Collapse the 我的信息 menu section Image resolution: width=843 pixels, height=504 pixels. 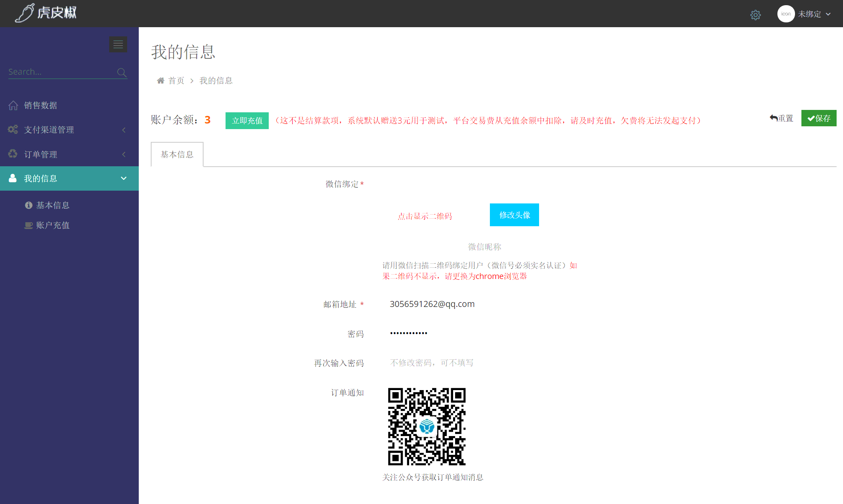[123, 179]
